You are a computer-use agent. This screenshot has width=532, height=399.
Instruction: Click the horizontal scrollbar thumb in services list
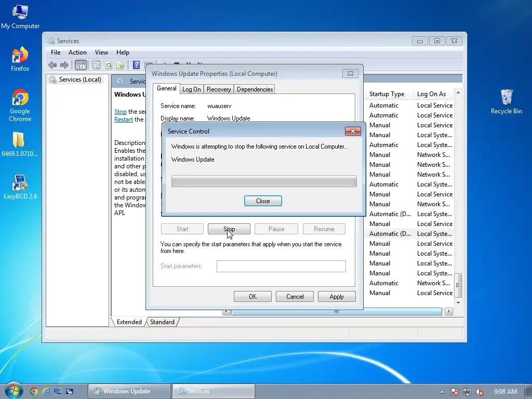point(336,312)
